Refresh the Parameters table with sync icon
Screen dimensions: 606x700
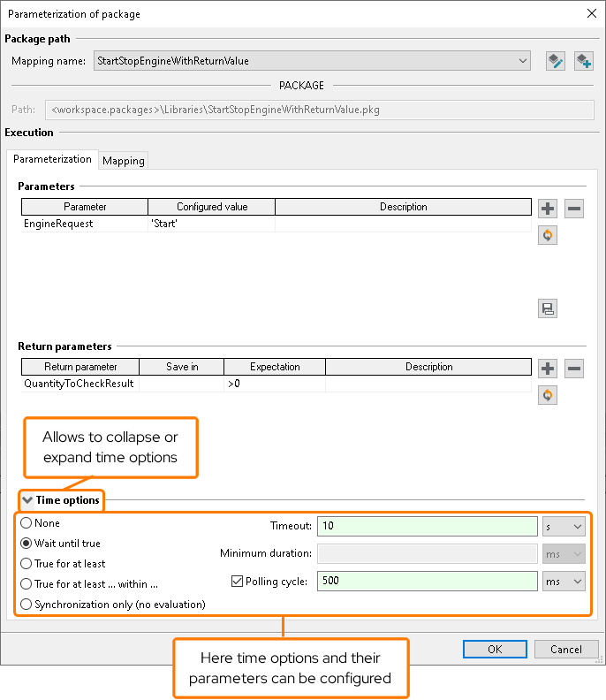coord(548,235)
